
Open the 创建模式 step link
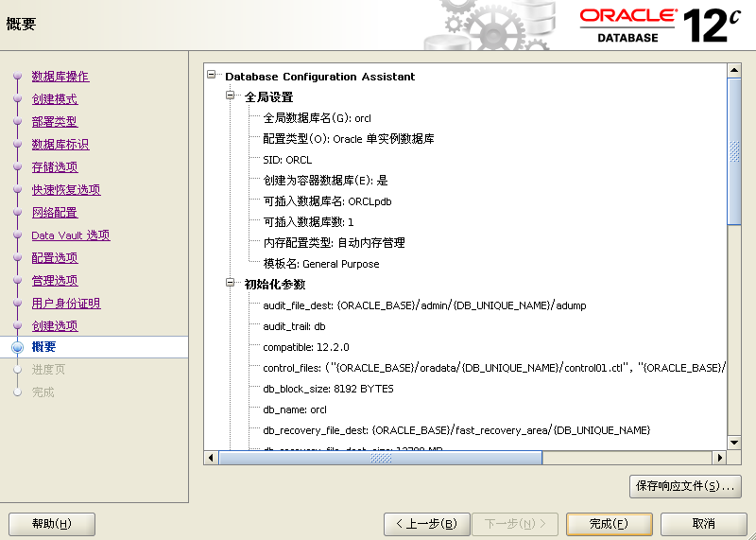(x=55, y=99)
